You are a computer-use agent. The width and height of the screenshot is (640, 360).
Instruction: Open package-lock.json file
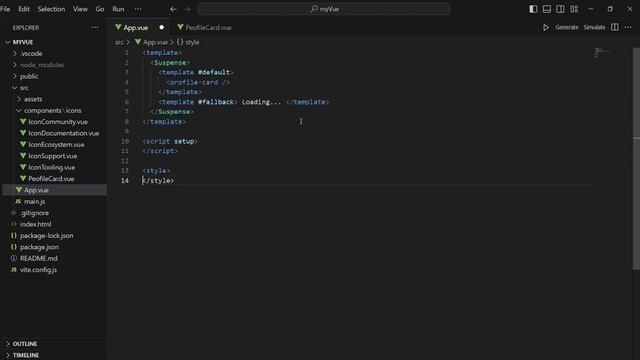[47, 236]
